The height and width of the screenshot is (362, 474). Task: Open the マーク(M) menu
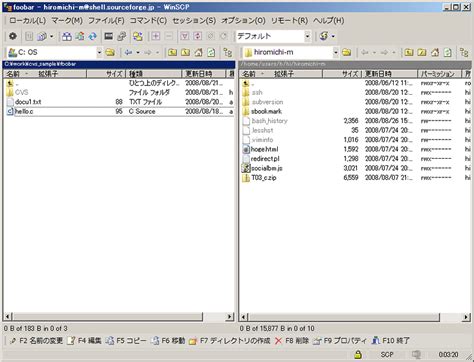67,21
